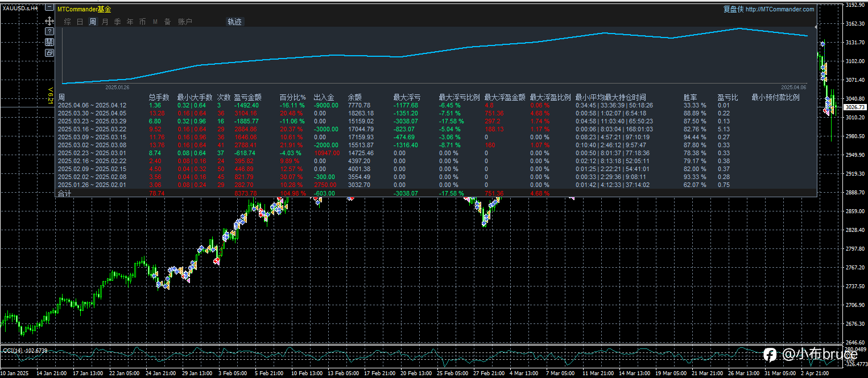
Task: Click the small arrow at chart's right edge
Action: point(816,26)
